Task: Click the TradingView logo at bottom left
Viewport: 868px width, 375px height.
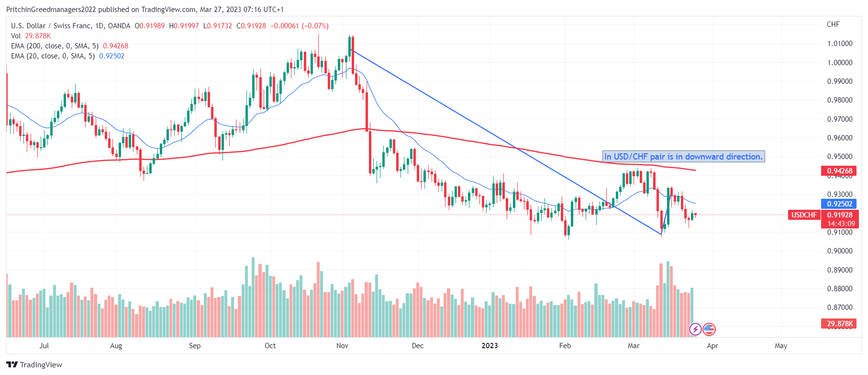Action: coord(34,364)
